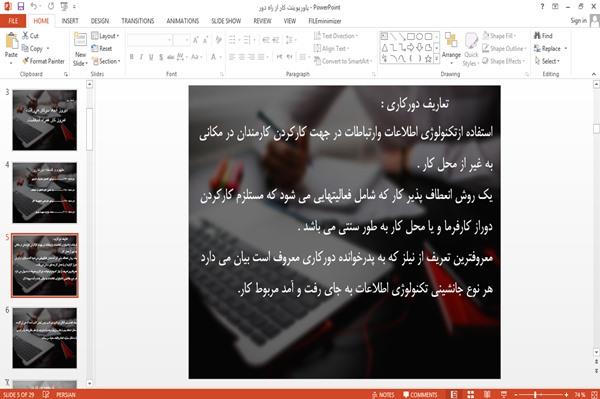Start Slide Show from status bar icon
Image resolution: width=600 pixels, height=399 pixels.
click(504, 394)
